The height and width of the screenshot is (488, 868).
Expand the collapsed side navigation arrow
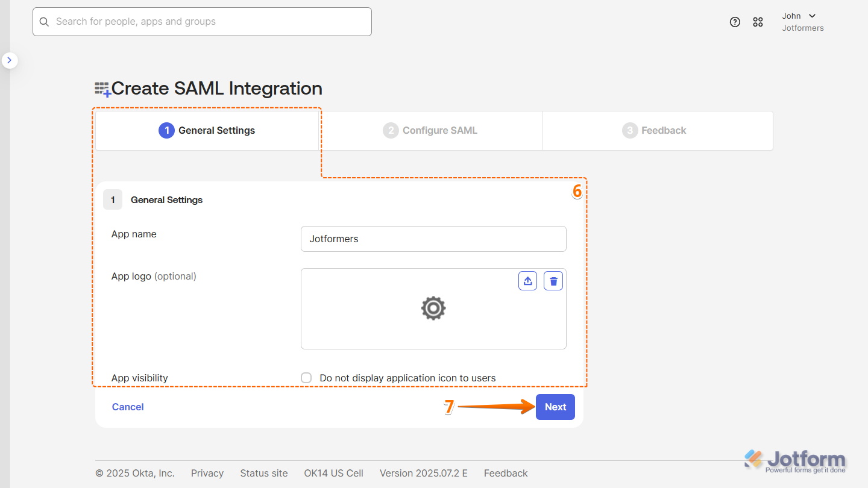pos(10,60)
